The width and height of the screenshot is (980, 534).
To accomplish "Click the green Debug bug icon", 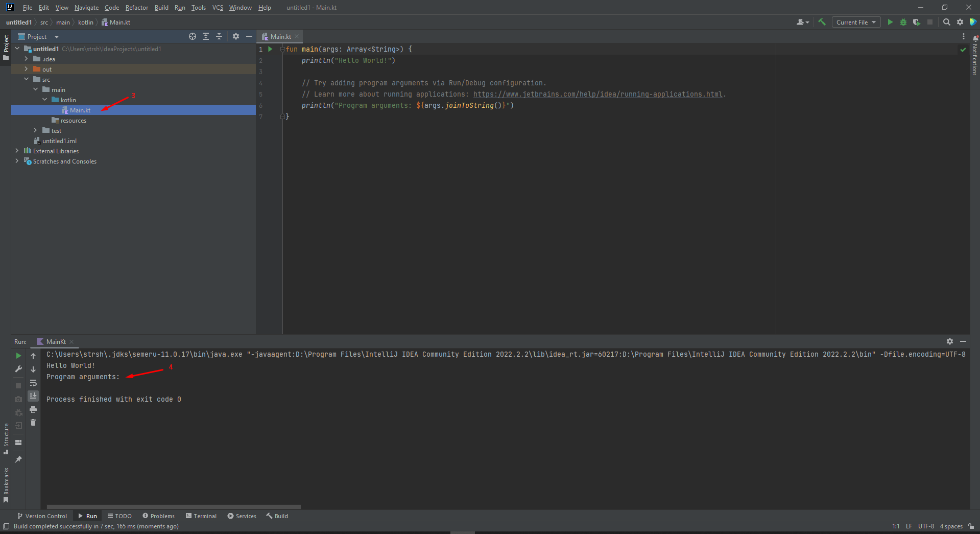I will pos(903,22).
